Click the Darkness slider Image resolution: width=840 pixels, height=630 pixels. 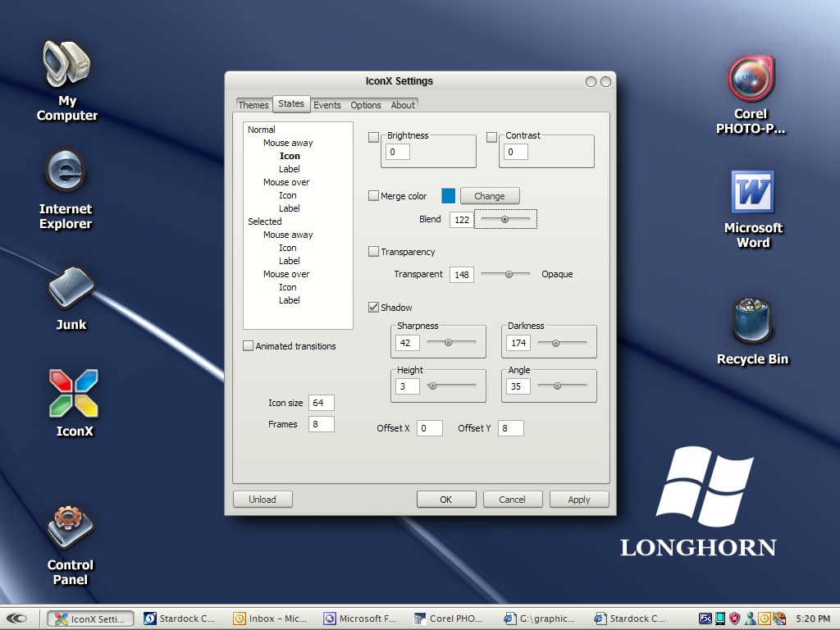tap(562, 343)
